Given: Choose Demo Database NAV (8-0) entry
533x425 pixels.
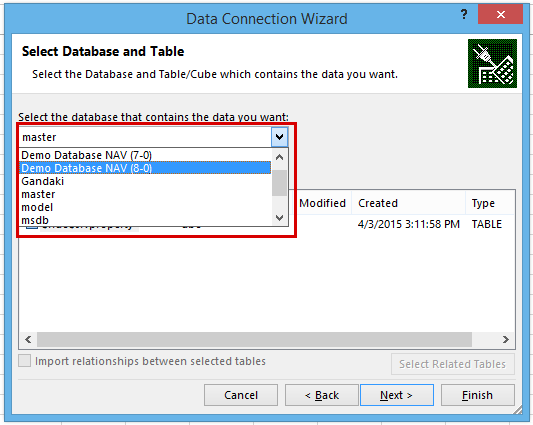Looking at the screenshot, I should pos(145,168).
